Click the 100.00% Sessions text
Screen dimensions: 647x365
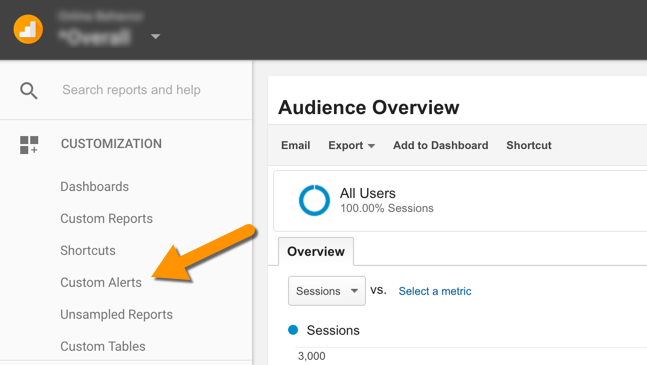click(x=387, y=208)
